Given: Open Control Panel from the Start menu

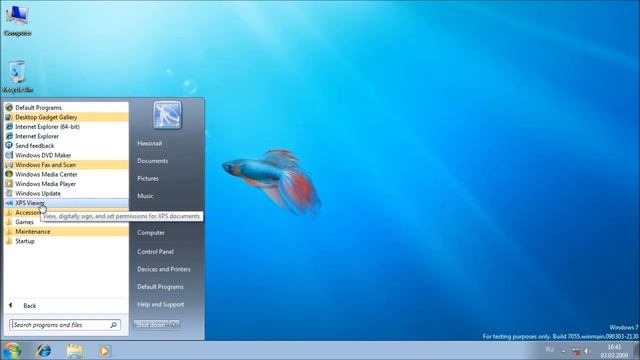Looking at the screenshot, I should [x=156, y=252].
